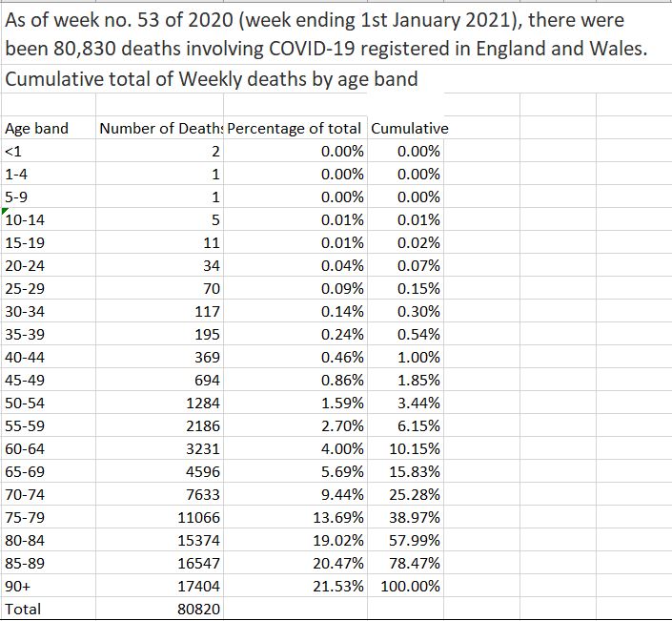Click the '90+' age band cell
This screenshot has height=621, width=672.
pos(19,586)
